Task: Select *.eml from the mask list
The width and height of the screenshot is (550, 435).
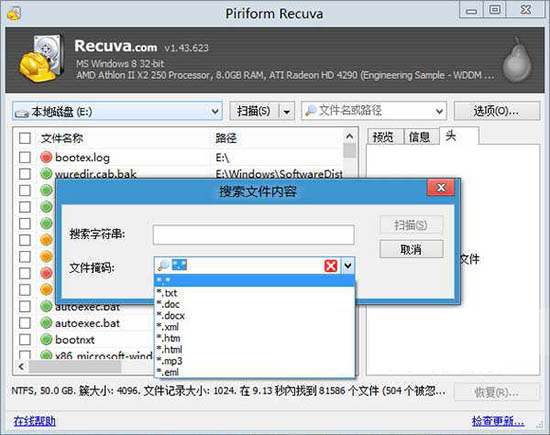Action: (x=255, y=372)
